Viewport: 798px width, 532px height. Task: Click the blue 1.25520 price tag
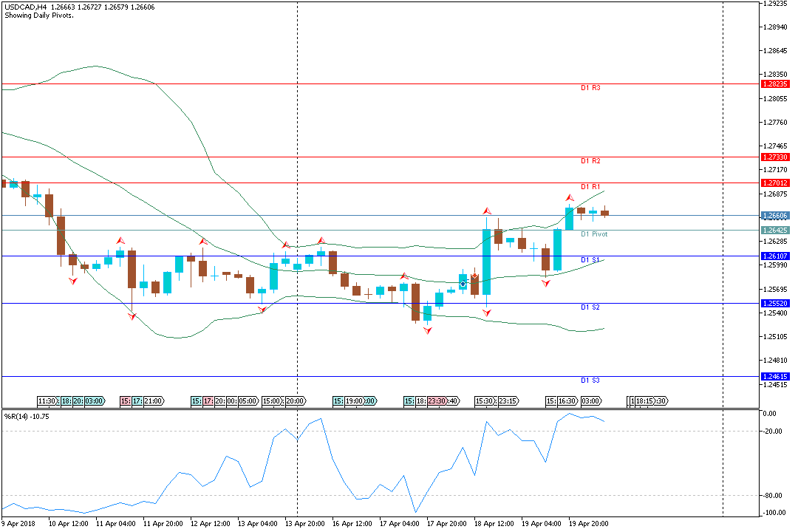click(774, 304)
